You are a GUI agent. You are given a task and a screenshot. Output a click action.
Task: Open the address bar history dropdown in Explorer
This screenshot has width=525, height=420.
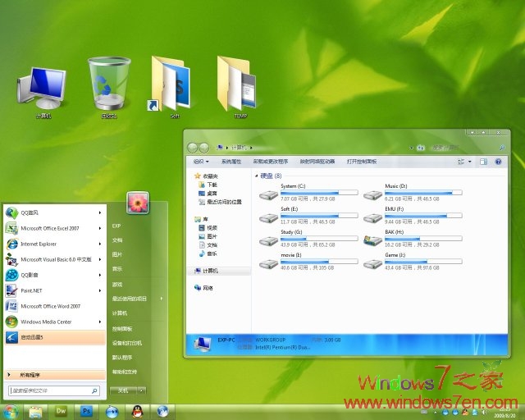(x=411, y=148)
